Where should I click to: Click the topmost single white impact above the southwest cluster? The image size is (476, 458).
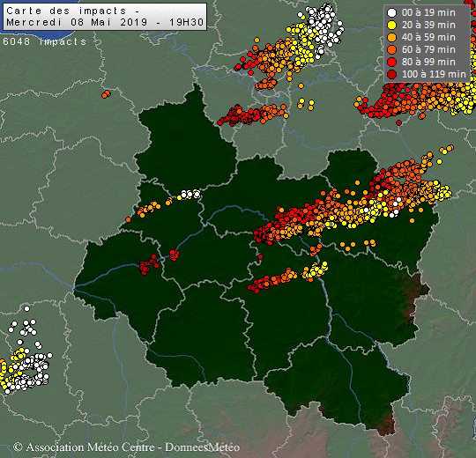tap(26, 309)
